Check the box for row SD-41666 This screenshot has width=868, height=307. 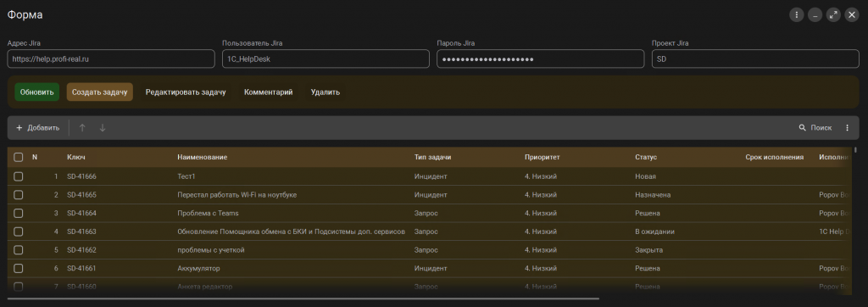[x=19, y=176]
